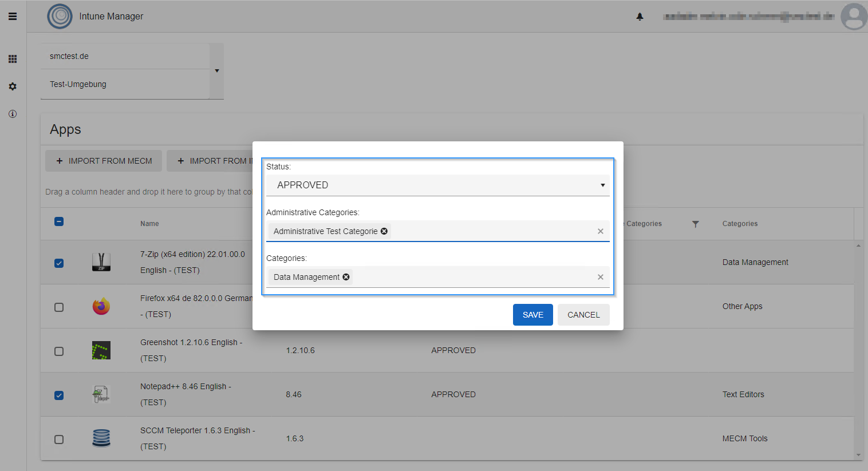The image size is (868, 471).
Task: Save the dialog changes
Action: click(533, 315)
